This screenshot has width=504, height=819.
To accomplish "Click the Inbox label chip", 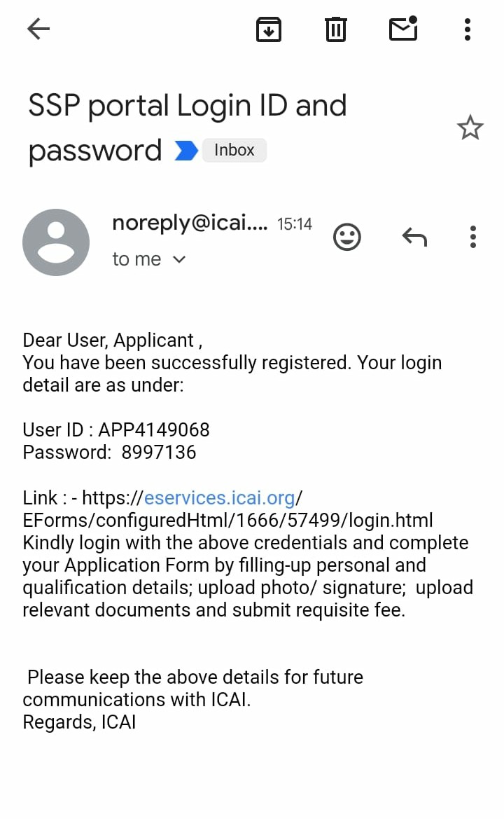I will coord(234,150).
